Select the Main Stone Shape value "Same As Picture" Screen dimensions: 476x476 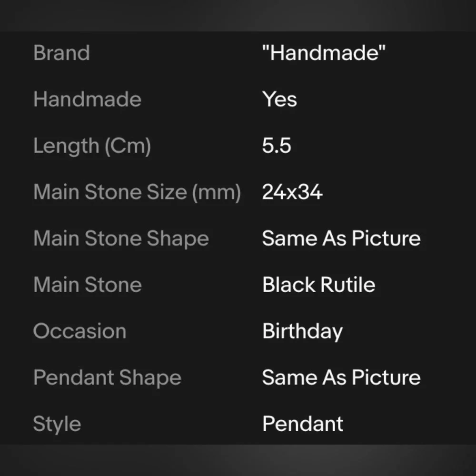click(x=341, y=238)
